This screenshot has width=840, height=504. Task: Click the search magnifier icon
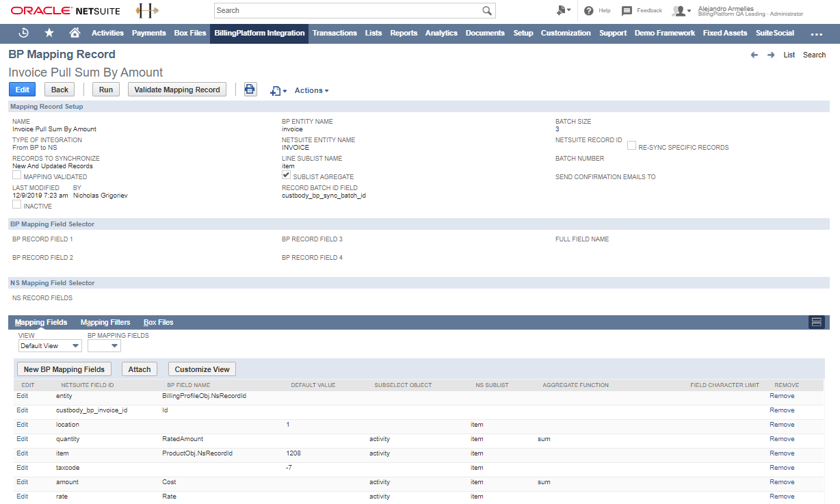coord(487,10)
